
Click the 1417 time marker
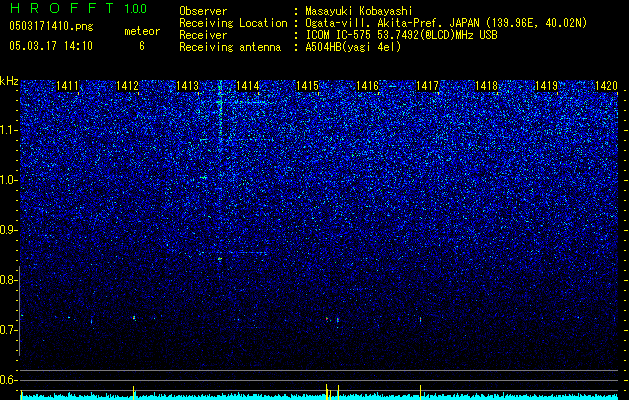427,86
